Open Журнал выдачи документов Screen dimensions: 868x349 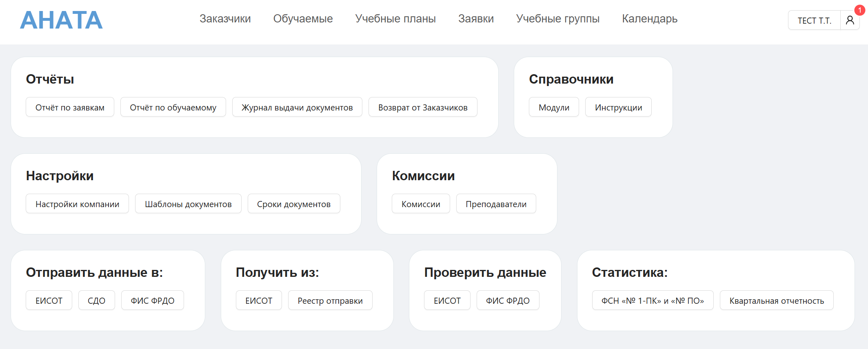(x=297, y=107)
